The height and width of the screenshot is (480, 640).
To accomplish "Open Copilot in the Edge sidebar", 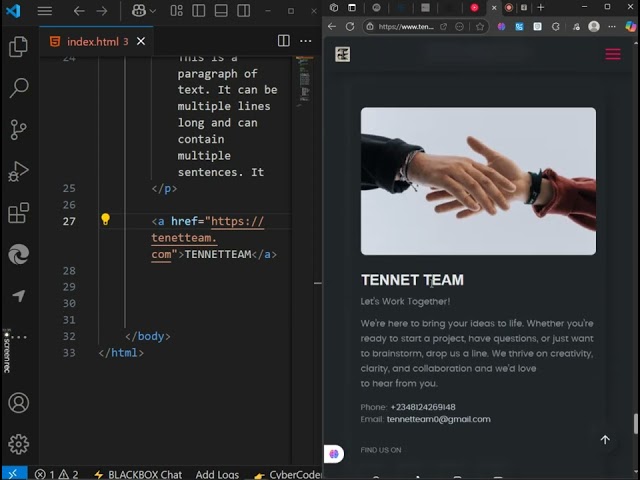I will point(630,27).
